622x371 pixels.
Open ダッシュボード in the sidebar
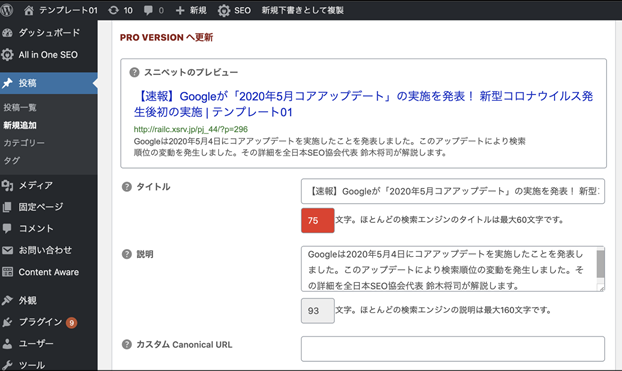point(48,33)
